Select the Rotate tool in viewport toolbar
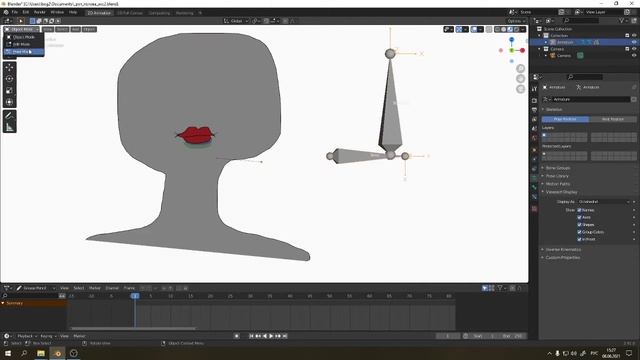The image size is (640, 360). pos(9,79)
